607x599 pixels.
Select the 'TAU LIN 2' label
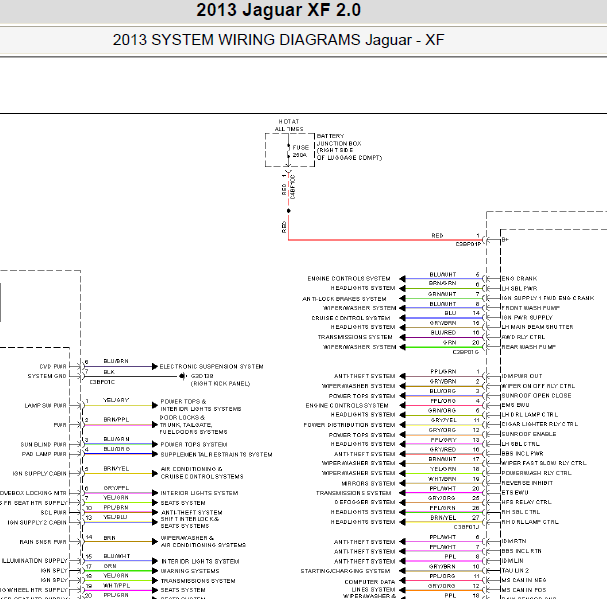click(x=515, y=571)
